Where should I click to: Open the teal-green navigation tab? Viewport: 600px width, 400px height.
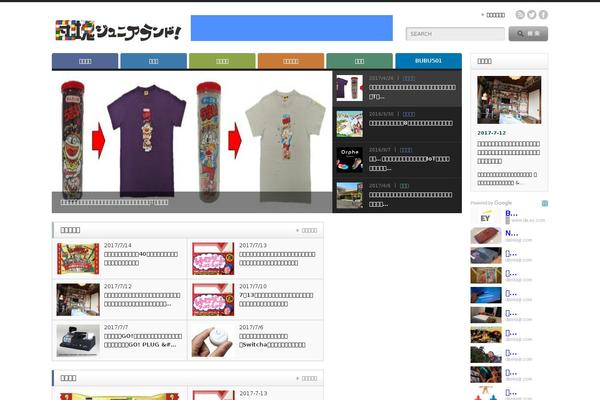coord(359,61)
